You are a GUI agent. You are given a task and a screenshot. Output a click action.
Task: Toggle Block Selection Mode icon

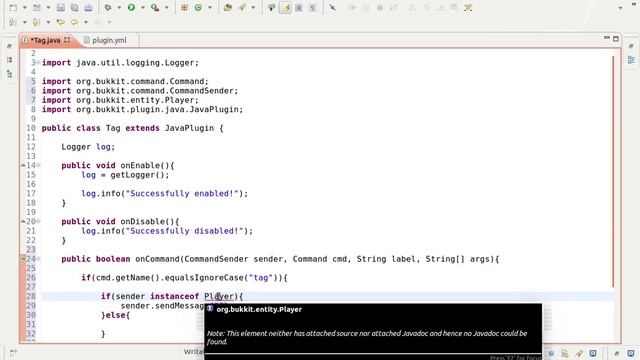pos(299,7)
